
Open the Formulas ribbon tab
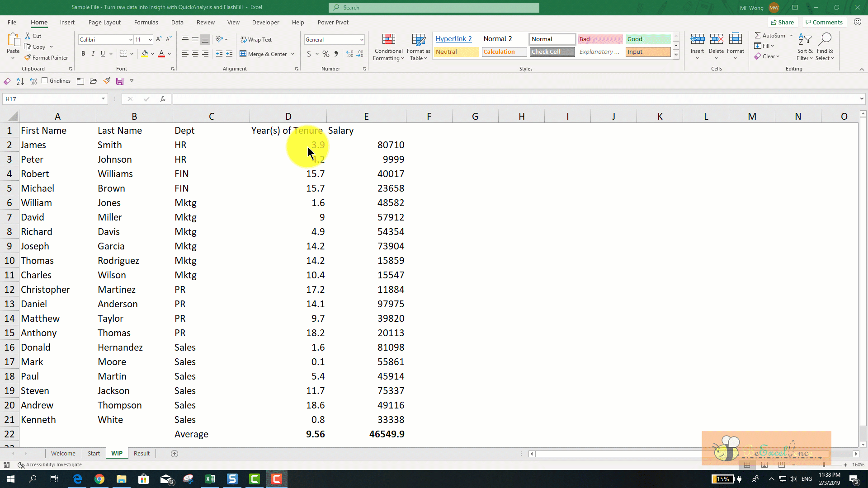146,22
